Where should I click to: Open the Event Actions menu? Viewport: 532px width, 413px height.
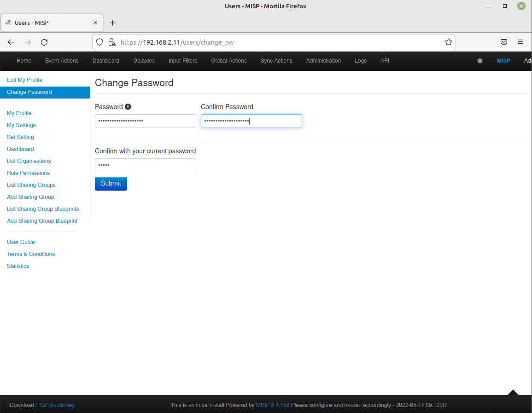[62, 61]
